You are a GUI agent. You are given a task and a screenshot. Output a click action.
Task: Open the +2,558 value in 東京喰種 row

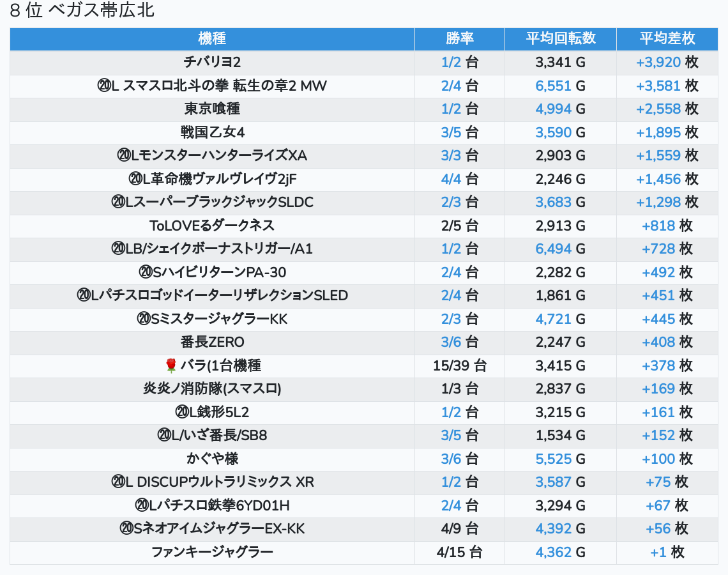(x=658, y=109)
